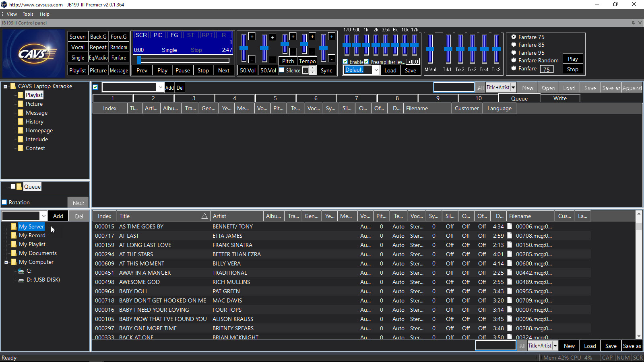The image size is (644, 362).
Task: Open the combo box left of Add above My Server
Action: click(x=44, y=216)
